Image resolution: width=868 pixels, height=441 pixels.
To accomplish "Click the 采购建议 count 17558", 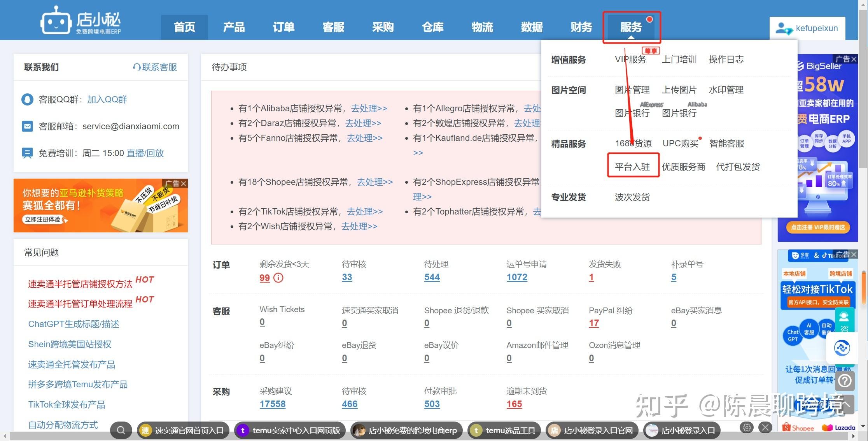I will click(x=272, y=404).
